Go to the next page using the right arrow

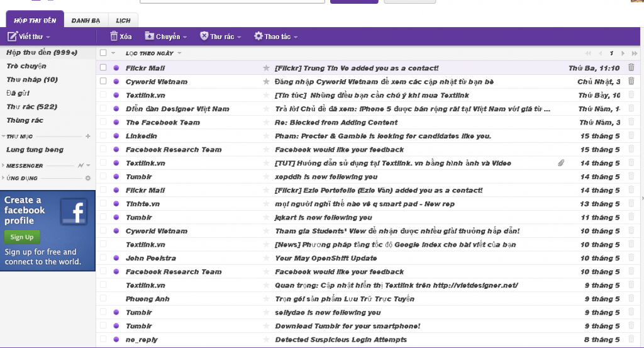pos(623,53)
